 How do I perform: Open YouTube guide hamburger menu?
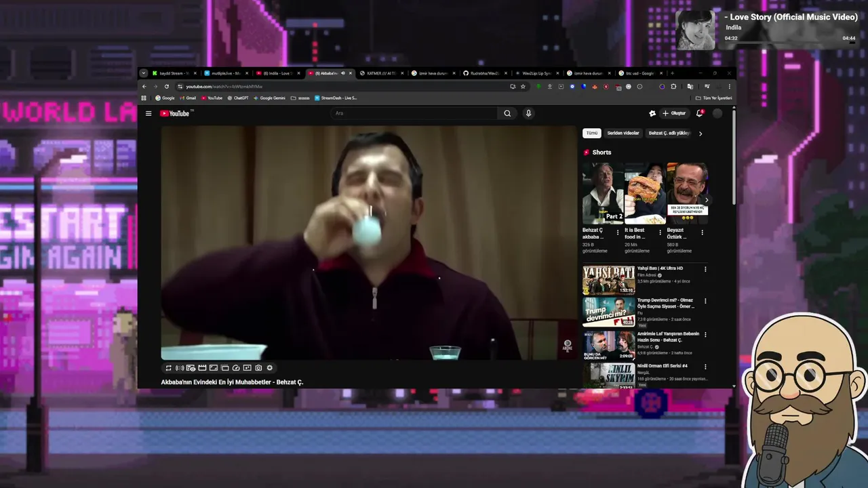[x=149, y=113]
